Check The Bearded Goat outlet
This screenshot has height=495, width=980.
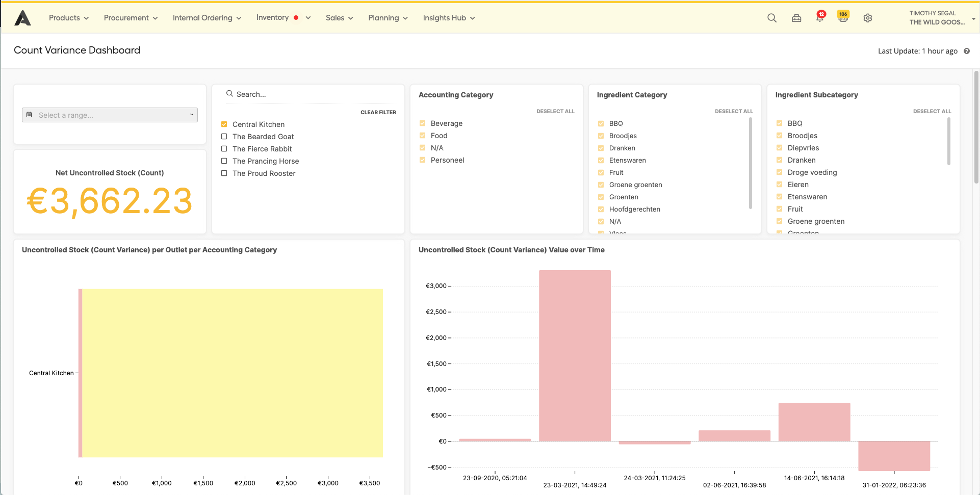(224, 136)
